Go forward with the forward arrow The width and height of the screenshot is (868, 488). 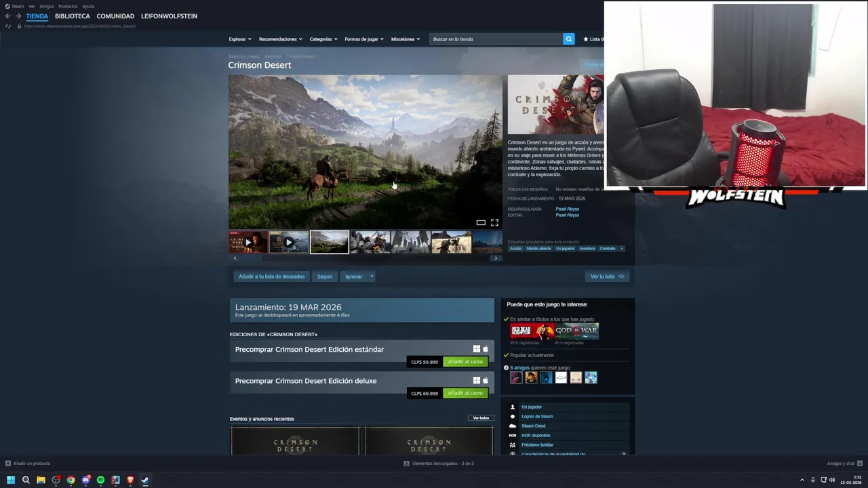tap(18, 16)
